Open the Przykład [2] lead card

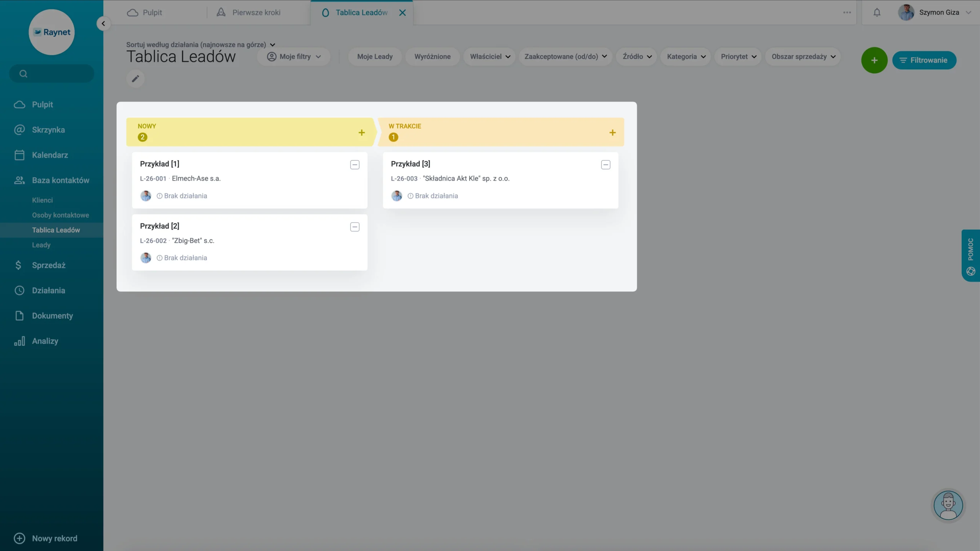pyautogui.click(x=250, y=242)
